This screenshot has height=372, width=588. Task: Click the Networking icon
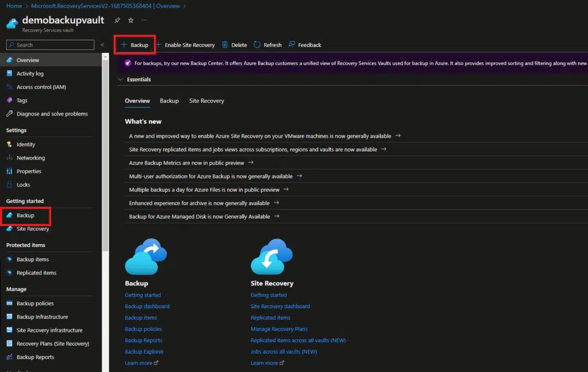[9, 157]
